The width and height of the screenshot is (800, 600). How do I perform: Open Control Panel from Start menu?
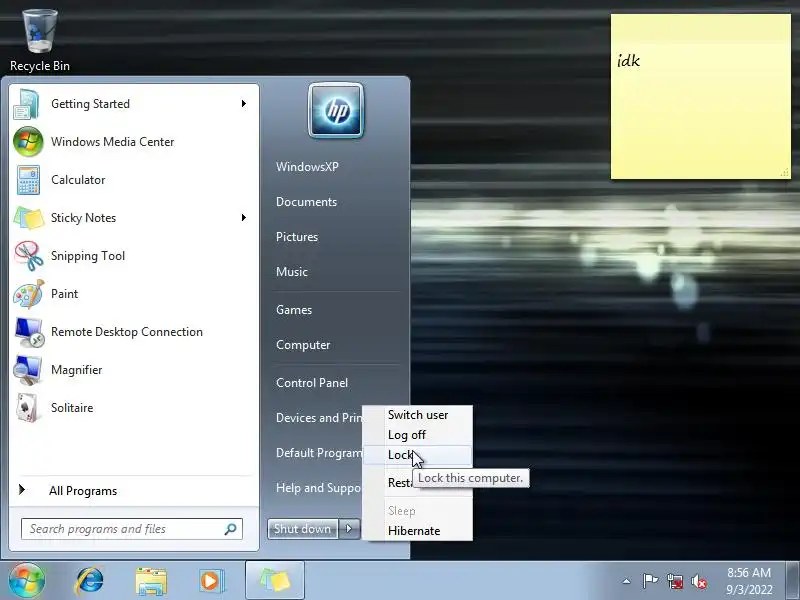pyautogui.click(x=312, y=383)
